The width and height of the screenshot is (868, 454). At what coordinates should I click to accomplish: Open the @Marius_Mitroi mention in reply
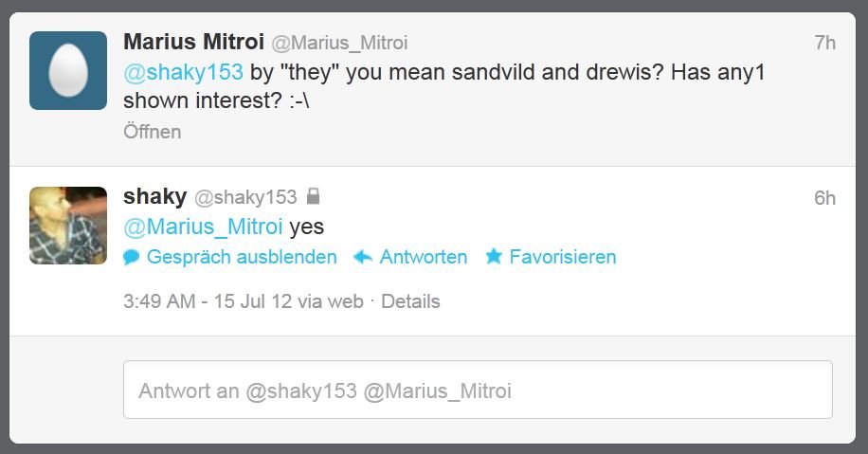pos(203,227)
